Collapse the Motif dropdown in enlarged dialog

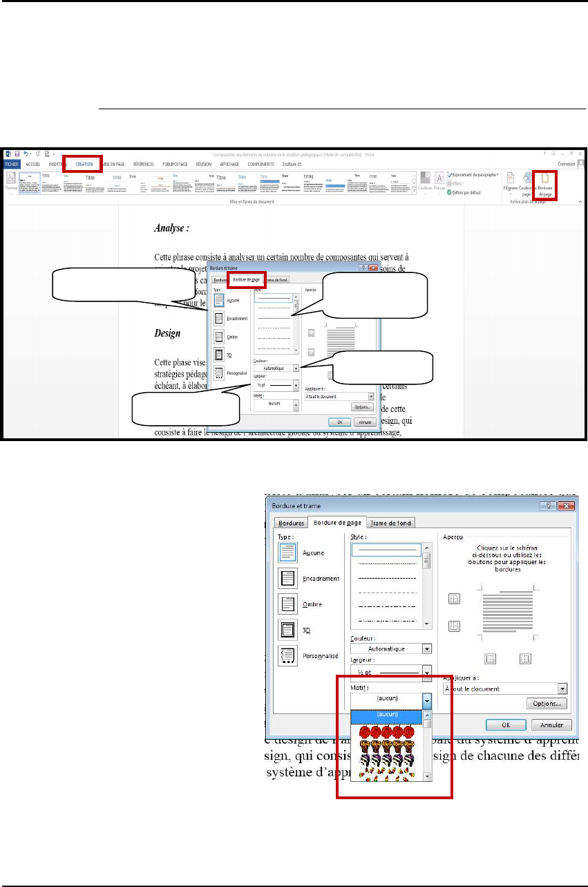427,700
